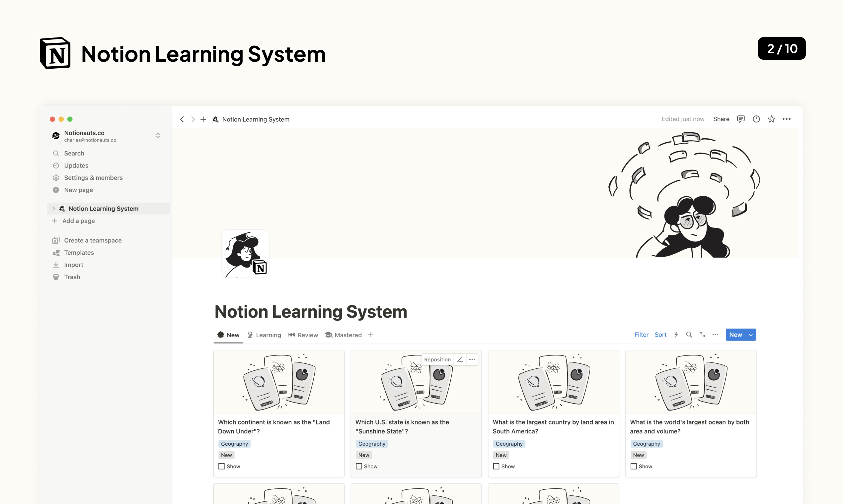Click the Import download icon

(x=56, y=265)
